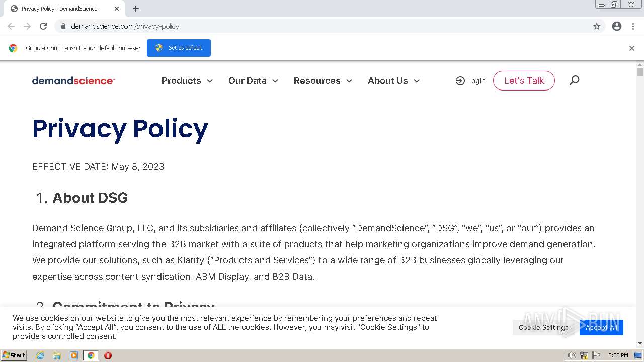Dismiss the default browser notification bar

632,48
